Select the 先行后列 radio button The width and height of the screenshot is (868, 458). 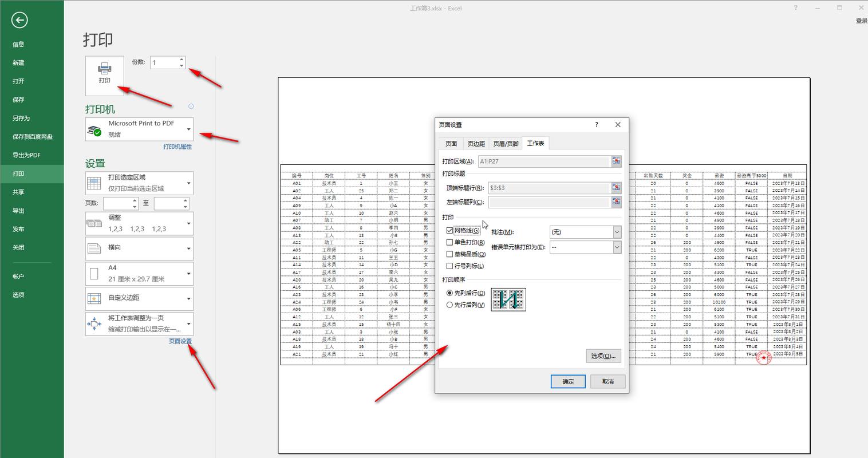449,305
